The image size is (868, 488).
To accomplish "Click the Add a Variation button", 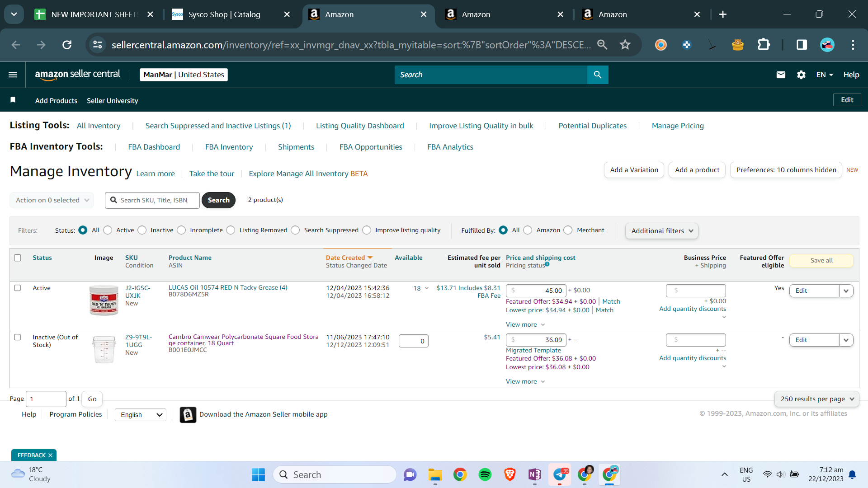I will click(634, 170).
